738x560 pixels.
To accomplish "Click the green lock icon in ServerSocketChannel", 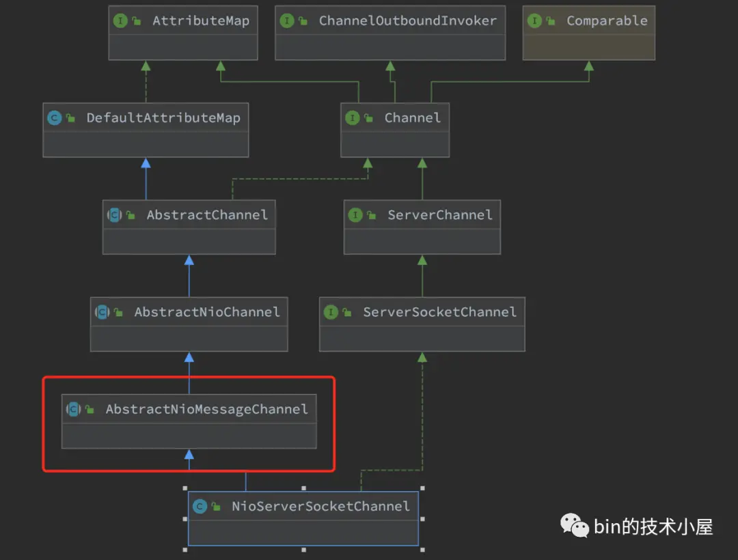I will 347,311.
